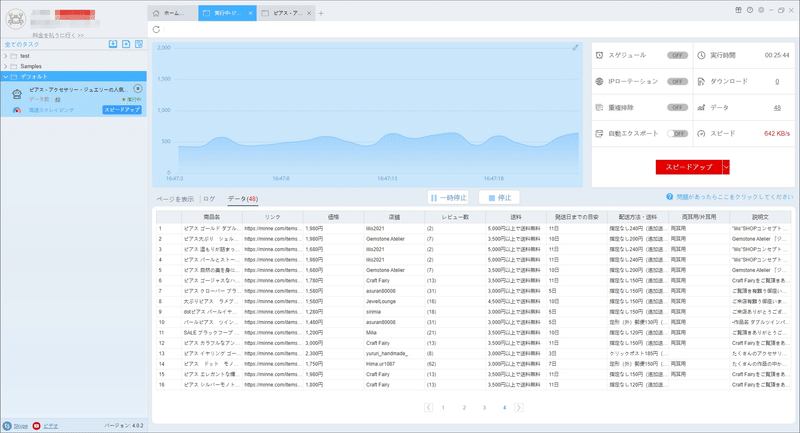This screenshot has height=433, width=800.
Task: Click the home icon on ホーム tab
Action: point(156,13)
